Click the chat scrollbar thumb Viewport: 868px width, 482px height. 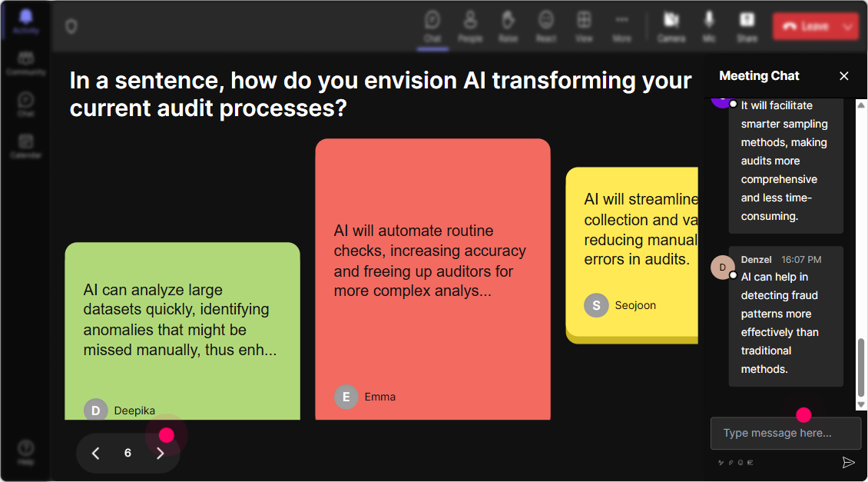(861, 368)
